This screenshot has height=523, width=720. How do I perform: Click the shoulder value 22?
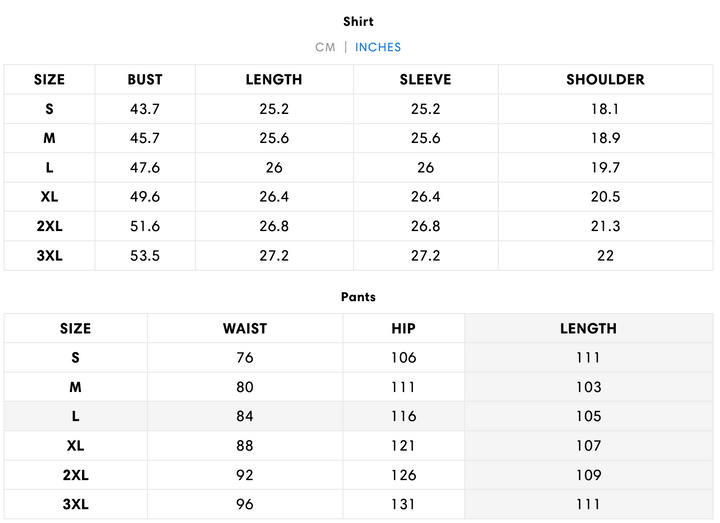click(605, 256)
